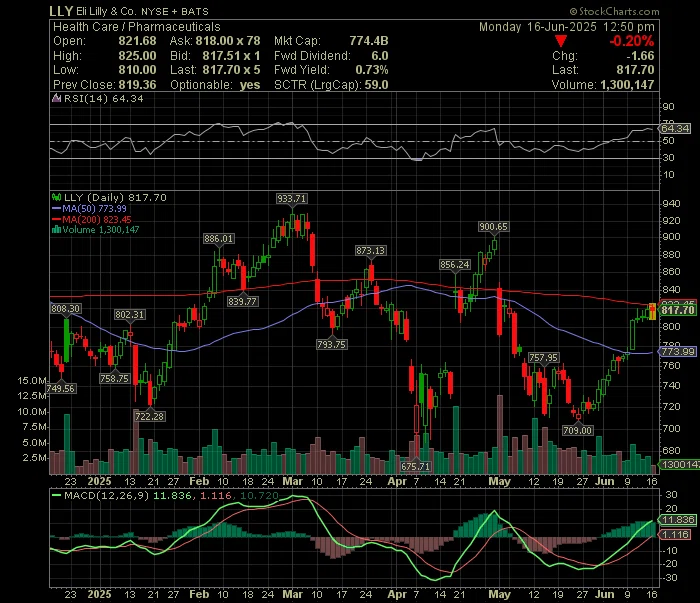The height and width of the screenshot is (603, 700).
Task: Select the 758.75 low price label
Action: click(x=115, y=378)
